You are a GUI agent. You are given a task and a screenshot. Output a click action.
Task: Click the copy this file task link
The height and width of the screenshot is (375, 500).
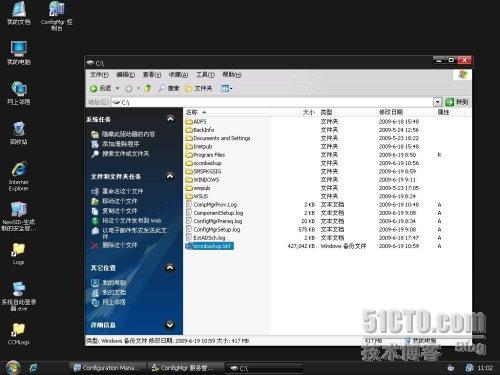(x=119, y=211)
